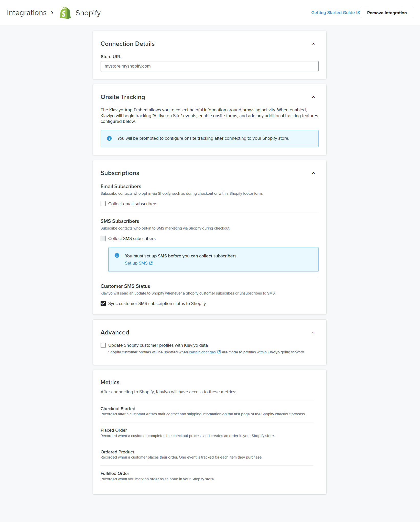
Task: Enable Collect email subscribers checkbox
Action: pyautogui.click(x=103, y=204)
